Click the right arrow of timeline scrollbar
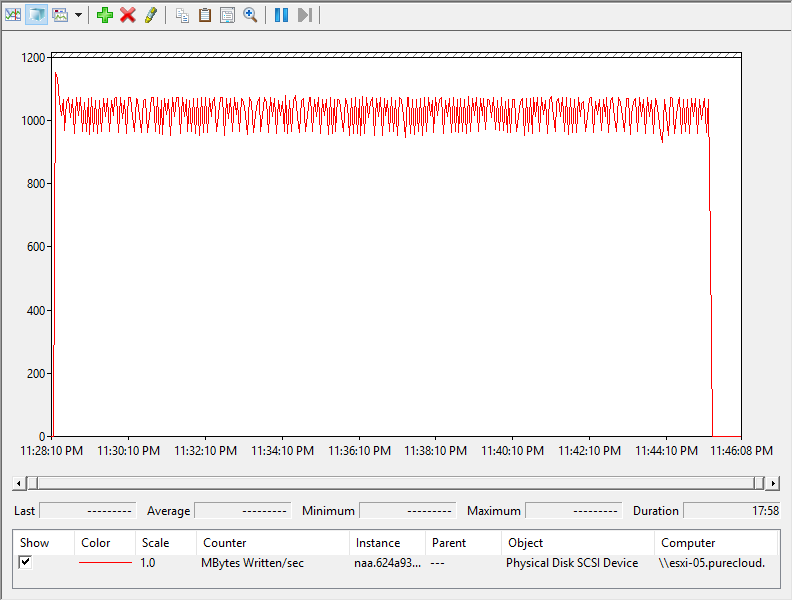 (x=772, y=483)
